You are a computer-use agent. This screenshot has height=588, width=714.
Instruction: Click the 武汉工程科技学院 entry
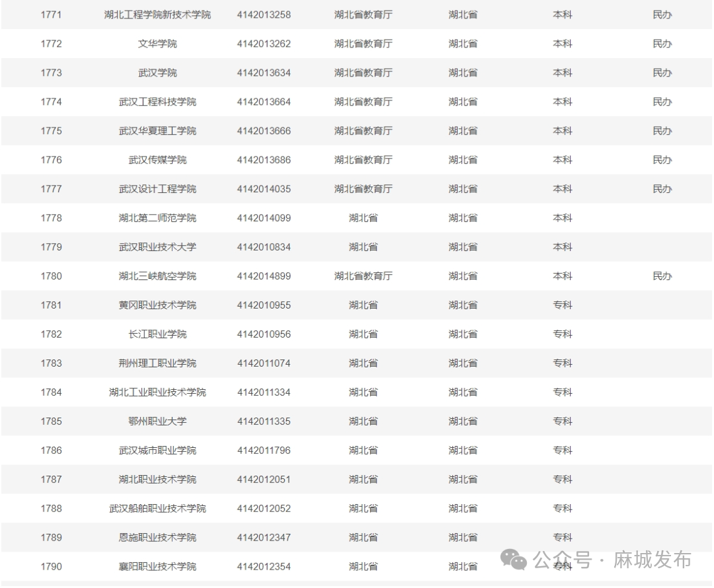[x=157, y=102]
